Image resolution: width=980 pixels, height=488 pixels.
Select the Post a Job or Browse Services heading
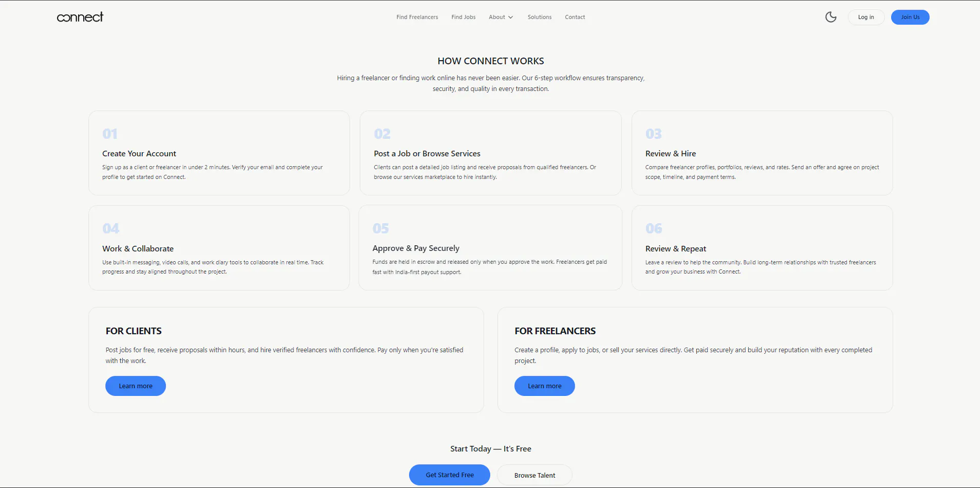pyautogui.click(x=427, y=154)
